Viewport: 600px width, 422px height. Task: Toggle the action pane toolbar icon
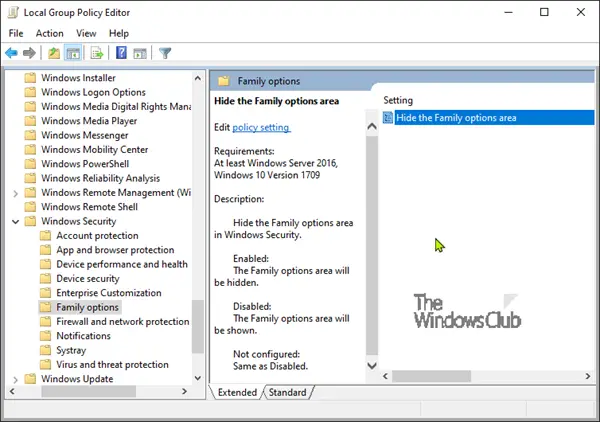coord(140,53)
